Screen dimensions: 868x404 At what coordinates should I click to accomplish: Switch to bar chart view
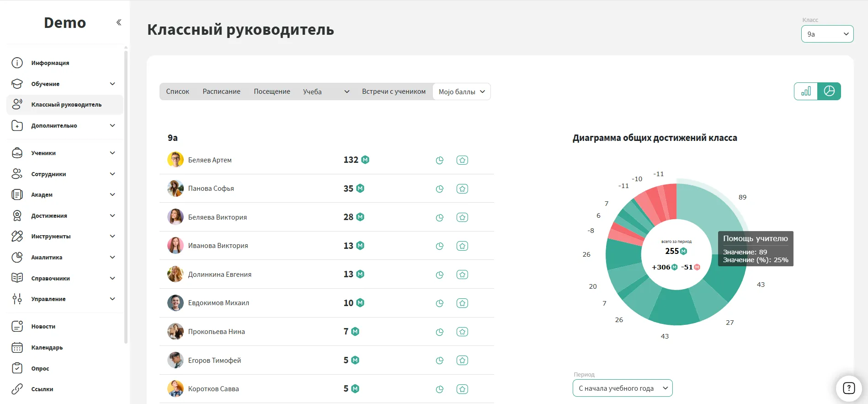[x=806, y=91]
